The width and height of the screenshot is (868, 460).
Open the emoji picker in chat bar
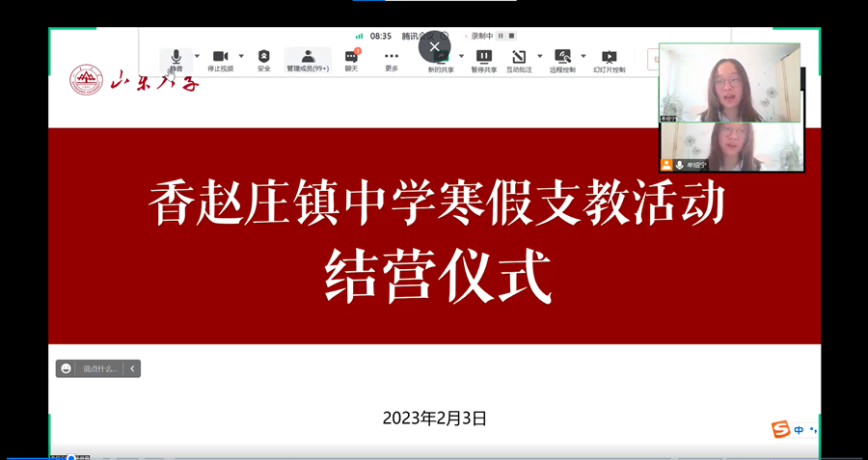[x=66, y=368]
